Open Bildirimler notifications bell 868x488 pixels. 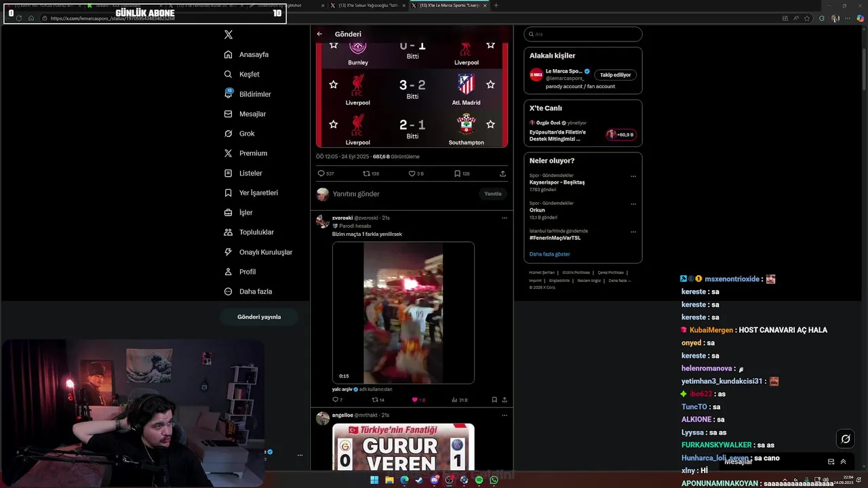point(229,94)
